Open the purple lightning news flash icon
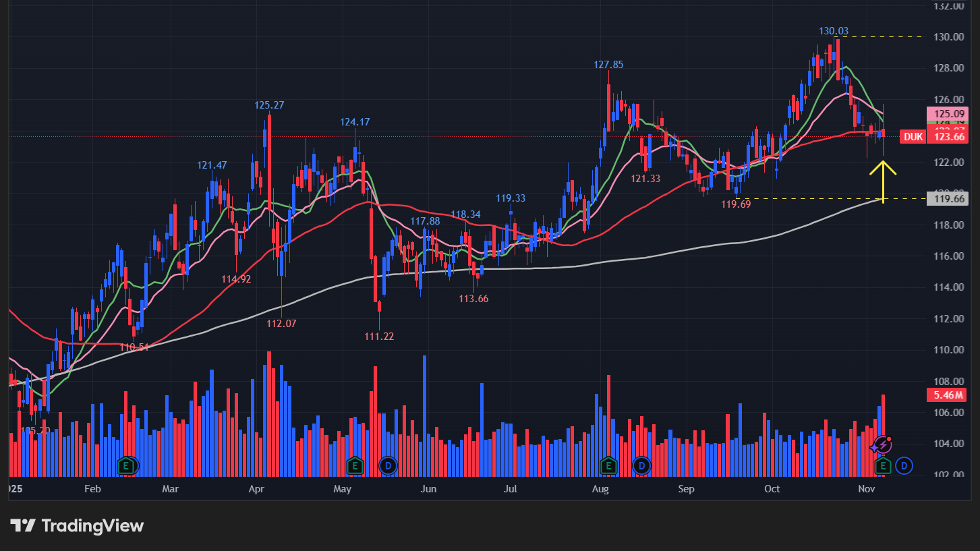Screen dimensions: 980x551 pyautogui.click(x=882, y=445)
